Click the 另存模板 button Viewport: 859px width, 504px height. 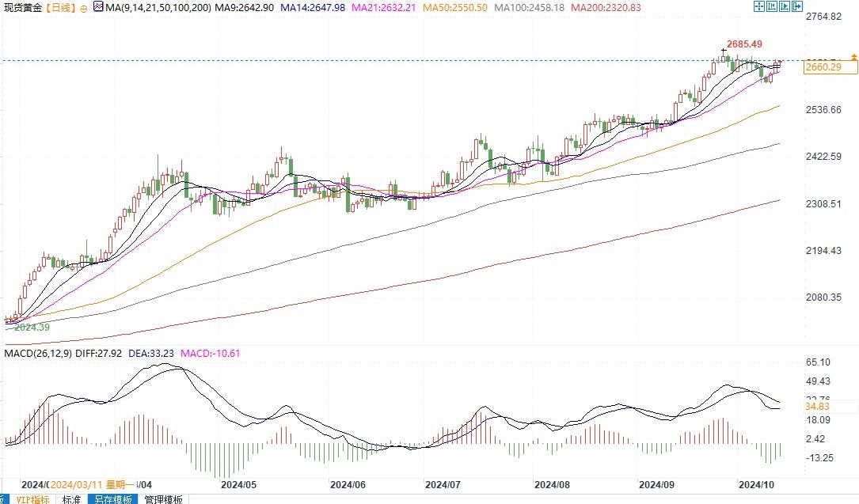pyautogui.click(x=111, y=498)
